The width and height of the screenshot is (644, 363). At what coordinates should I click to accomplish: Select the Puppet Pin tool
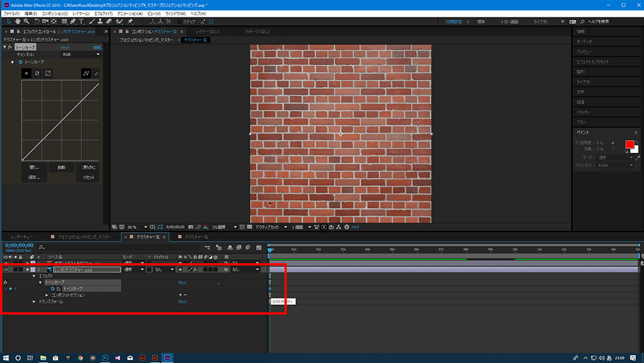point(131,21)
